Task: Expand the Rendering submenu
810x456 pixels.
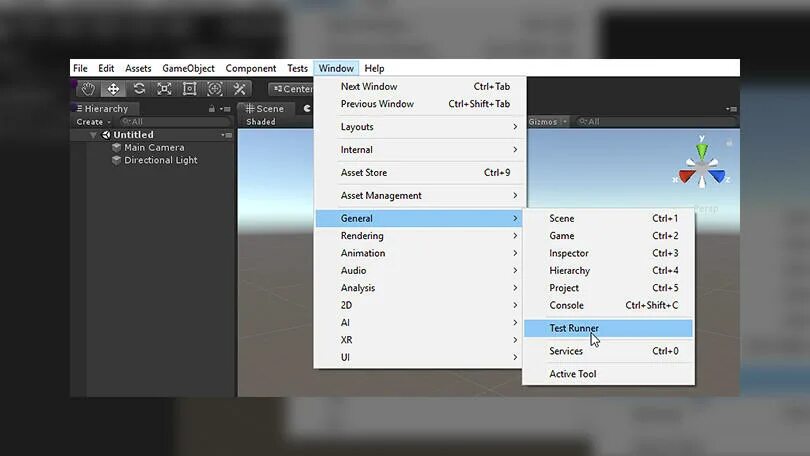Action: pos(419,236)
